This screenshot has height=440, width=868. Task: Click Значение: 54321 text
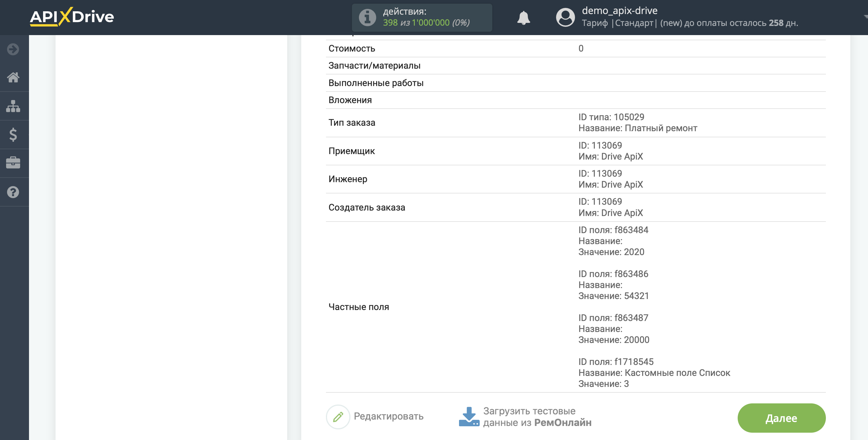613,296
